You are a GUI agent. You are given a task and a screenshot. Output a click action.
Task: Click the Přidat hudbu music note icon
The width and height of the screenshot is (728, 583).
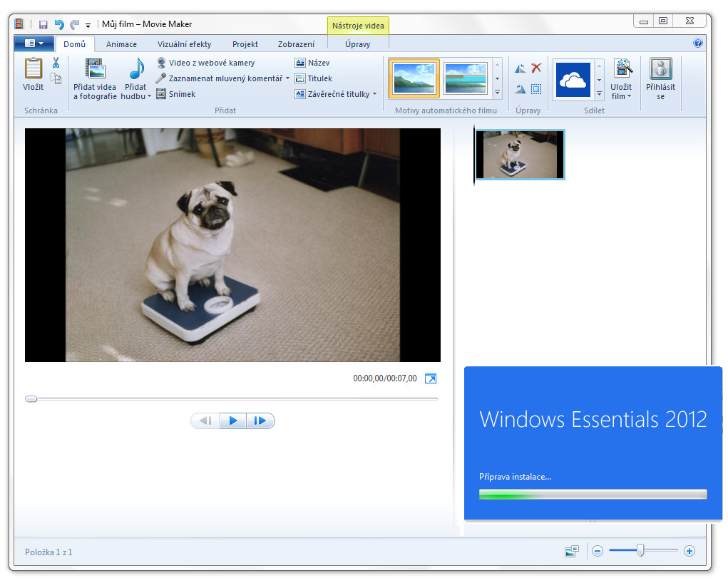[136, 68]
